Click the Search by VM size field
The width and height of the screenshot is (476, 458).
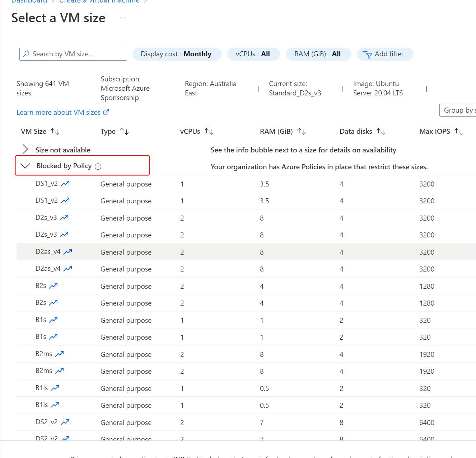coord(73,54)
